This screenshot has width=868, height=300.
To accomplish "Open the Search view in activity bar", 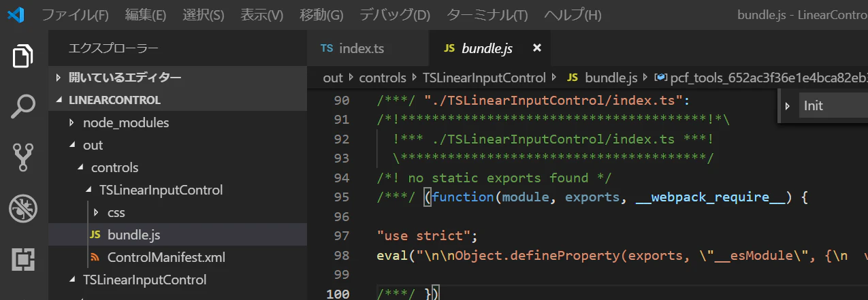I will [24, 107].
